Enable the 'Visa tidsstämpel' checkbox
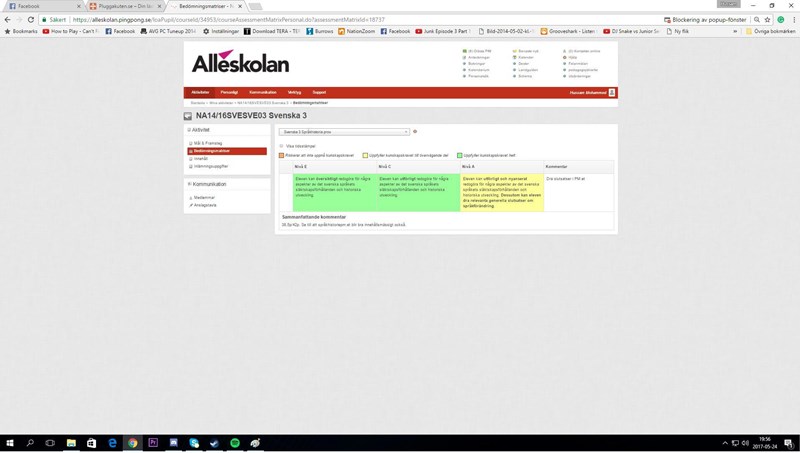Viewport: 800px width, 453px height. pos(280,146)
